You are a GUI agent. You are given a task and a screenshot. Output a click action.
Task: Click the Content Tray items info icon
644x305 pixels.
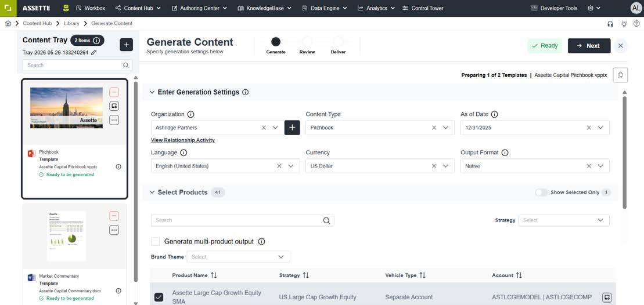96,41
